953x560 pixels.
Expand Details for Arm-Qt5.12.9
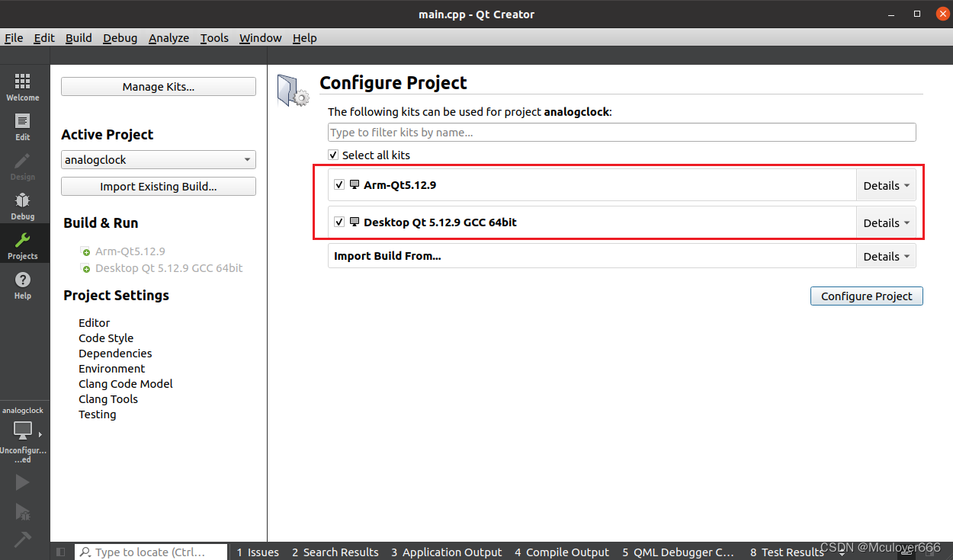pyautogui.click(x=886, y=185)
